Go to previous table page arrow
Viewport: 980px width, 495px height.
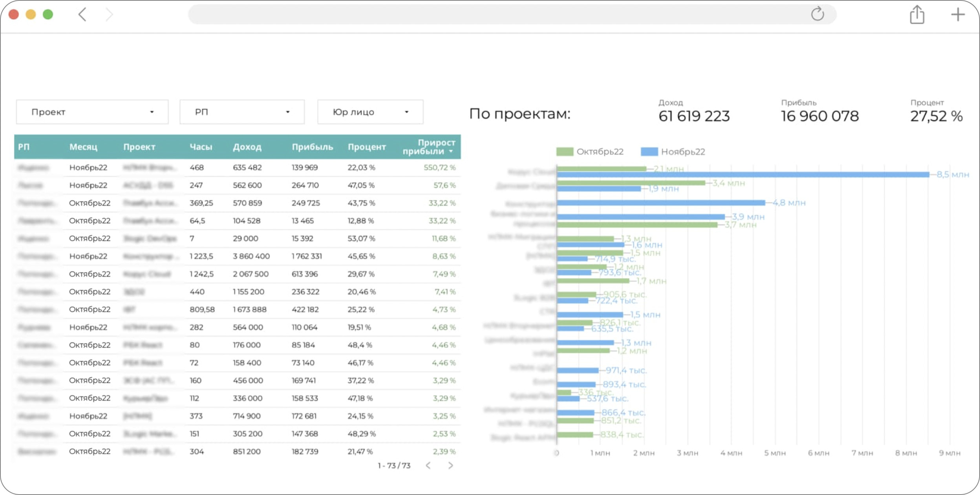pyautogui.click(x=428, y=465)
